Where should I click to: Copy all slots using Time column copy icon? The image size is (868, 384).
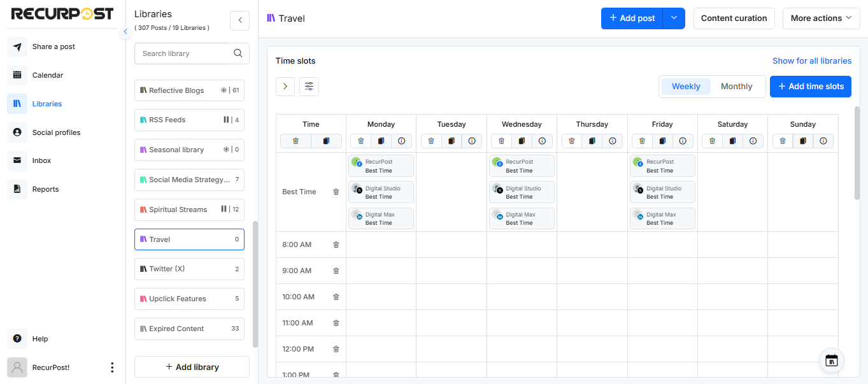click(x=327, y=141)
